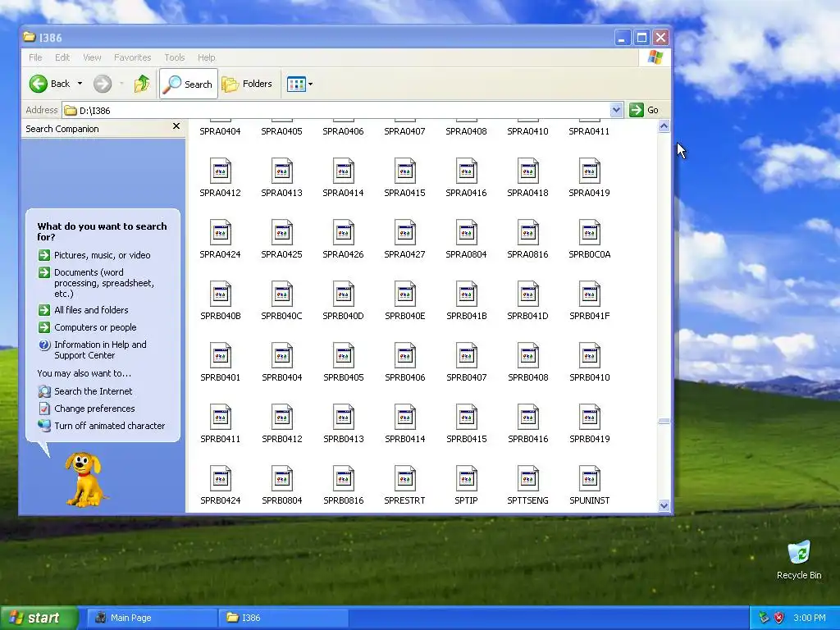The width and height of the screenshot is (840, 630).
Task: Select the SPRB041F file icon
Action: [x=589, y=294]
